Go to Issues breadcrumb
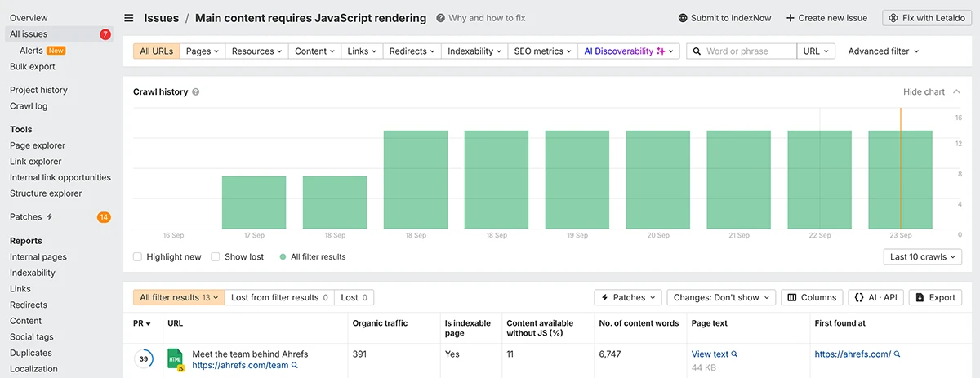This screenshot has width=980, height=378. [x=162, y=18]
